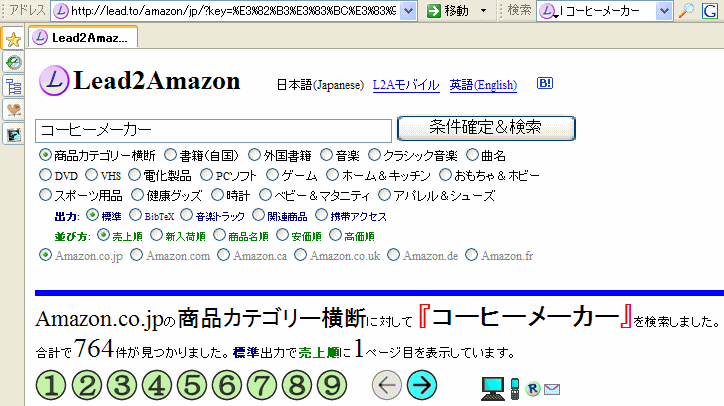This screenshot has width=724, height=406.
Task: Go to results page 6 circle
Action: click(227, 385)
